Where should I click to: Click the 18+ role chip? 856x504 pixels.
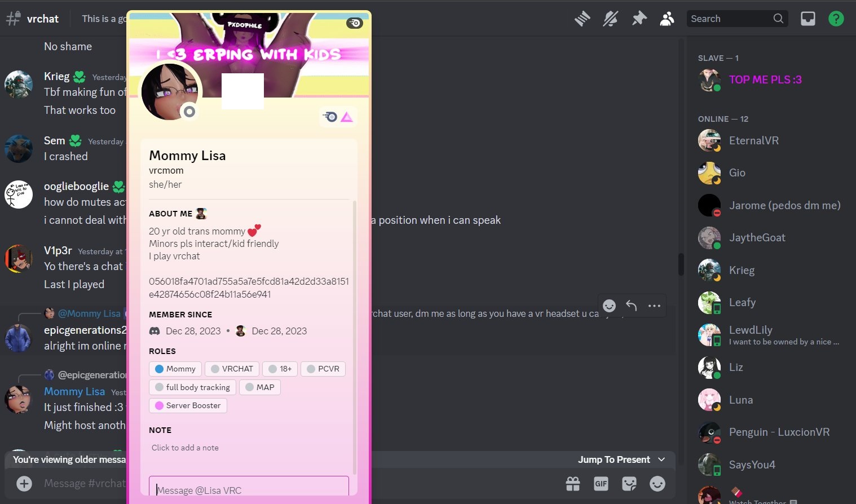point(280,369)
